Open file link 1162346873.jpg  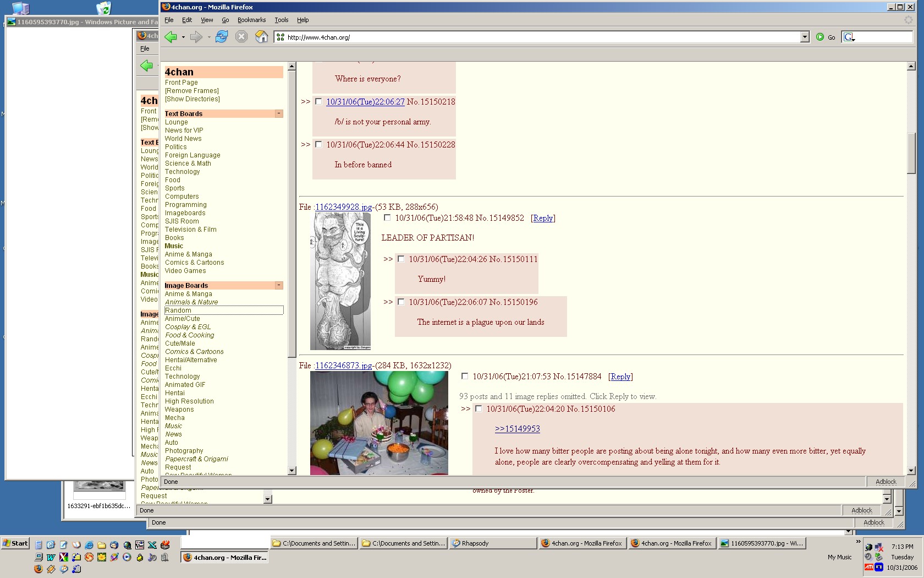tap(343, 366)
